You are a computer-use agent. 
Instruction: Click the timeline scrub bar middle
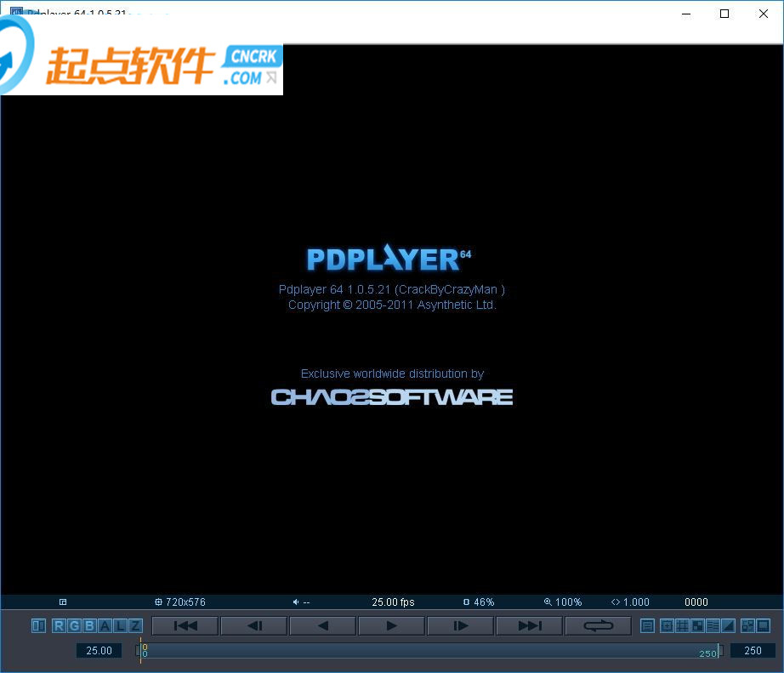[429, 651]
